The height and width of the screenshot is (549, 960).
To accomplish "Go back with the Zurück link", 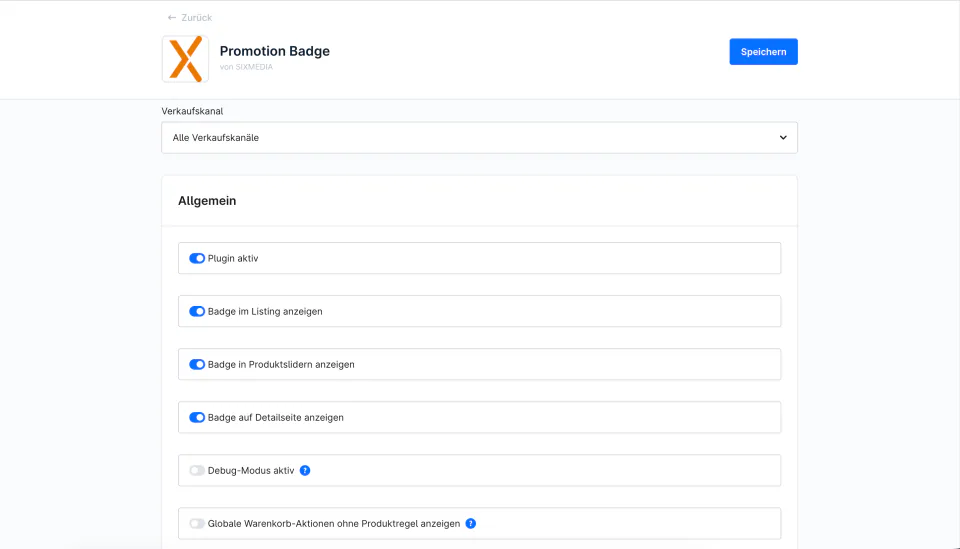I will (190, 18).
